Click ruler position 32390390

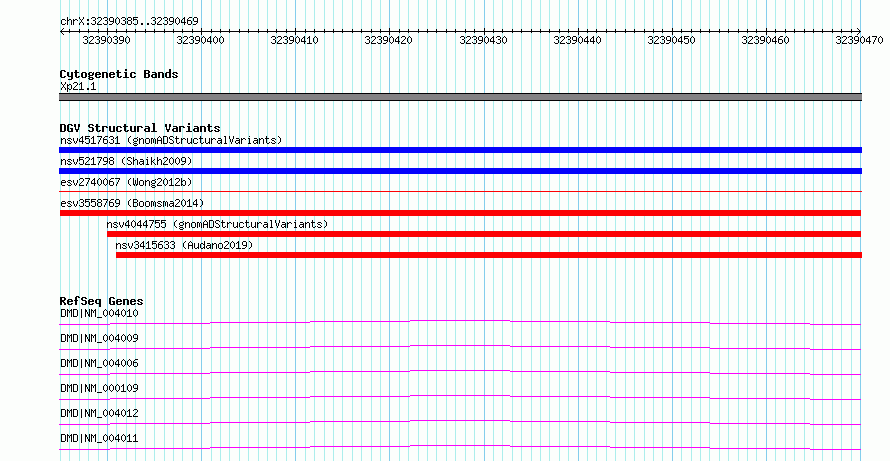click(x=106, y=40)
